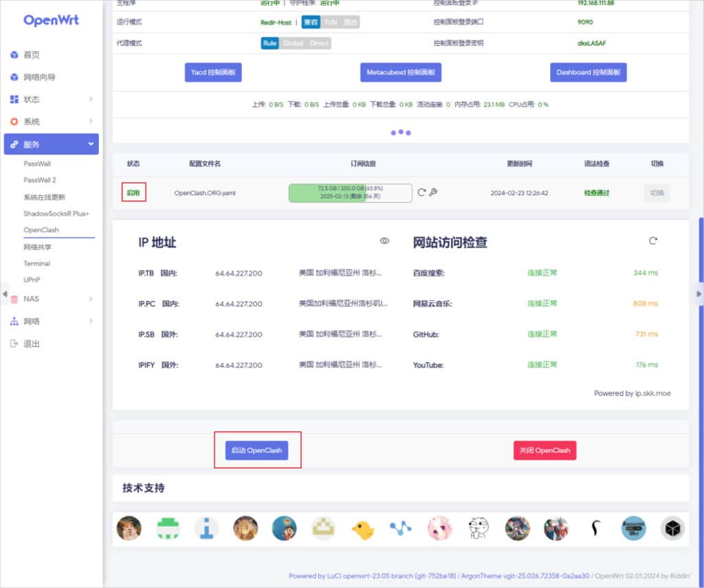Click the hamster avatar in tech support
Screen dimensions: 704x588
[x=129, y=528]
